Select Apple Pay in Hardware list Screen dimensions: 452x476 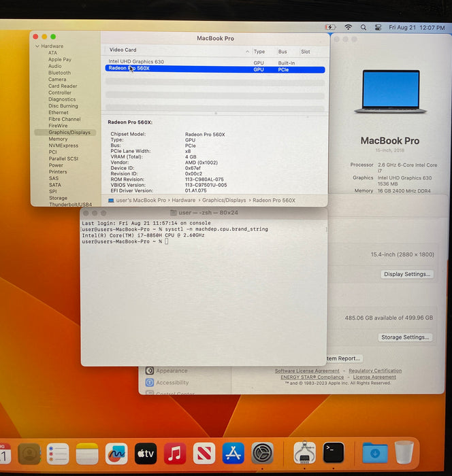click(x=60, y=60)
